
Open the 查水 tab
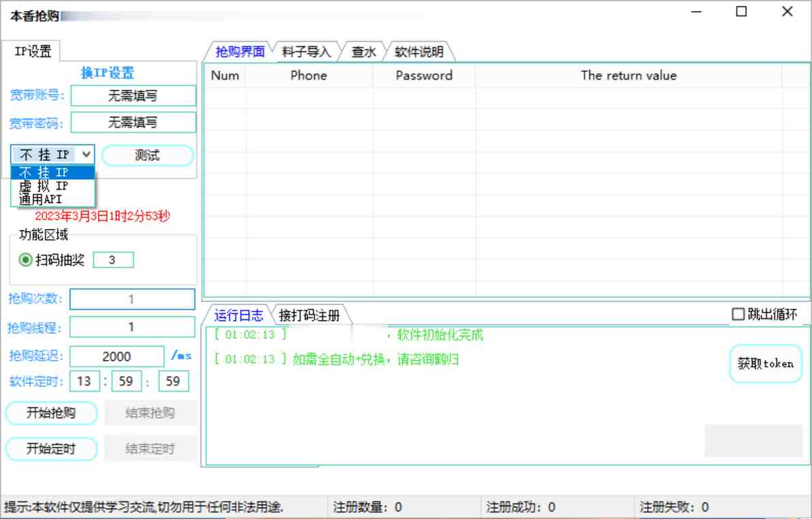coord(361,50)
